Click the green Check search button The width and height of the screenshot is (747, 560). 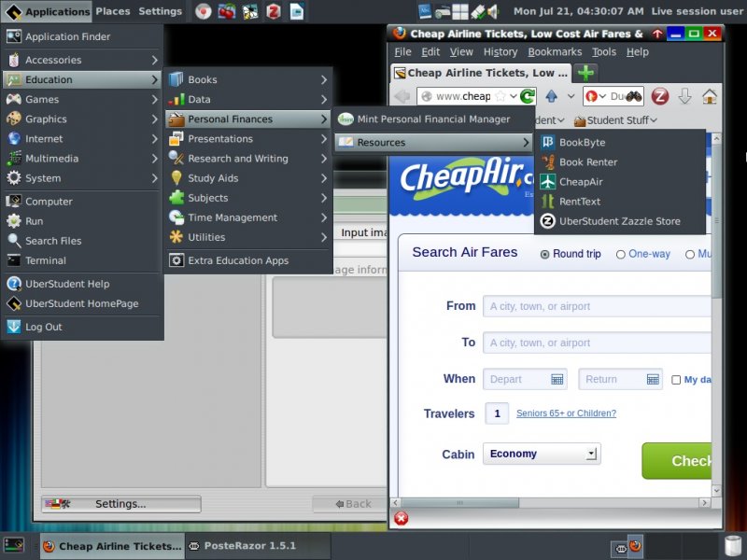pos(676,460)
